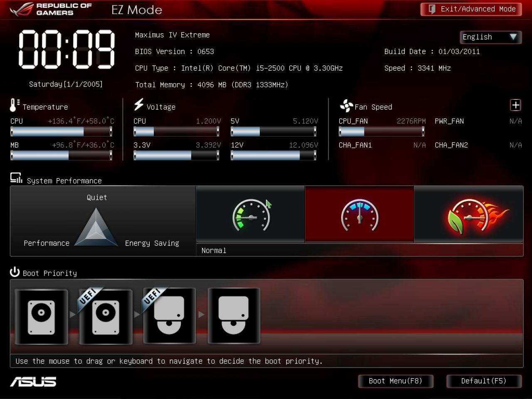Select the UEFI hard disk boot device

point(106,317)
